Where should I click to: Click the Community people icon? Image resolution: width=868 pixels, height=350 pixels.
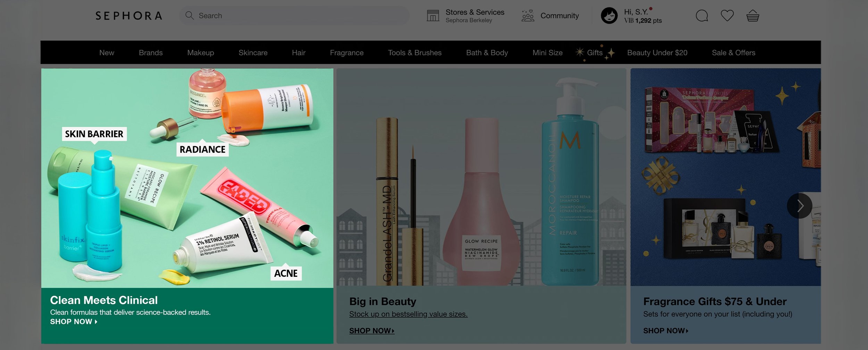528,16
